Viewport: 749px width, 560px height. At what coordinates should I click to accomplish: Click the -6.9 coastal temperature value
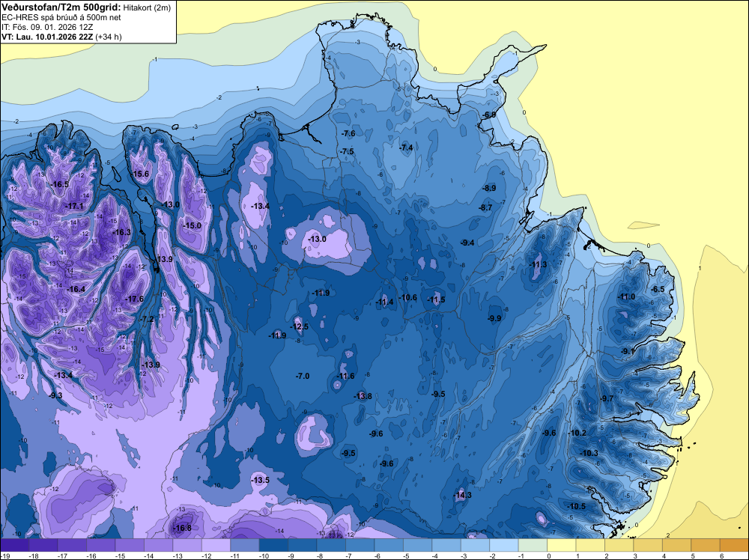[x=489, y=115]
